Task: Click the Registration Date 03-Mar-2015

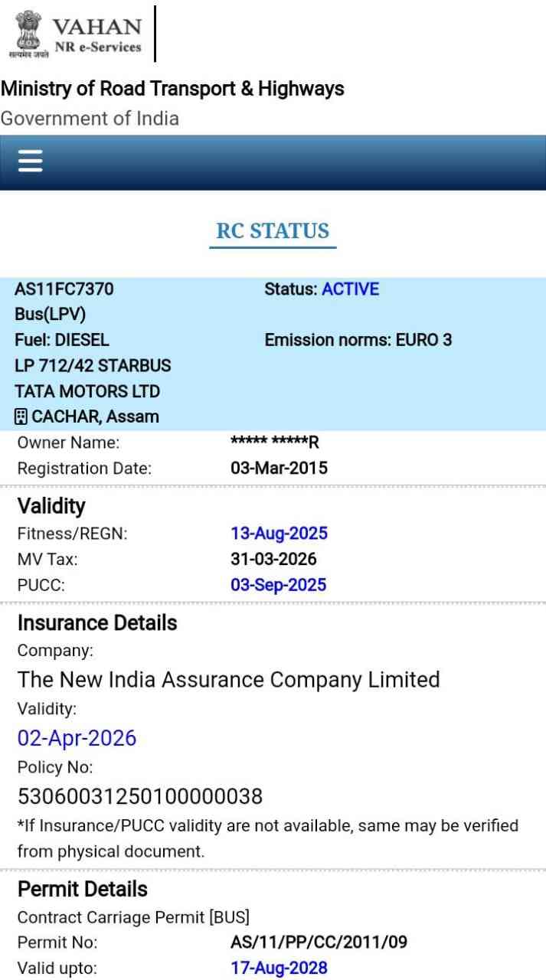Action: (x=279, y=469)
